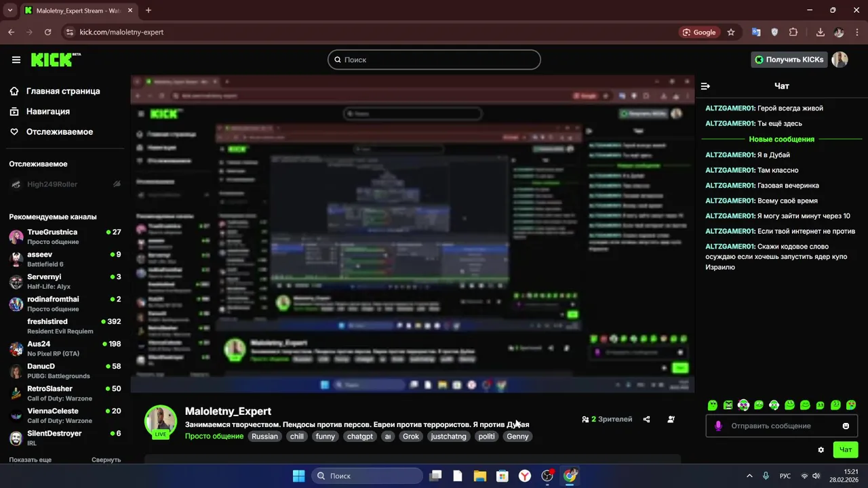Open new browser tab
The width and height of the screenshot is (868, 488).
pyautogui.click(x=148, y=10)
